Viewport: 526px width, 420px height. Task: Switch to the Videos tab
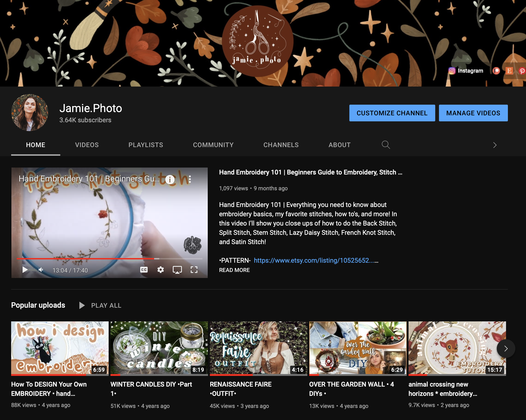click(87, 145)
